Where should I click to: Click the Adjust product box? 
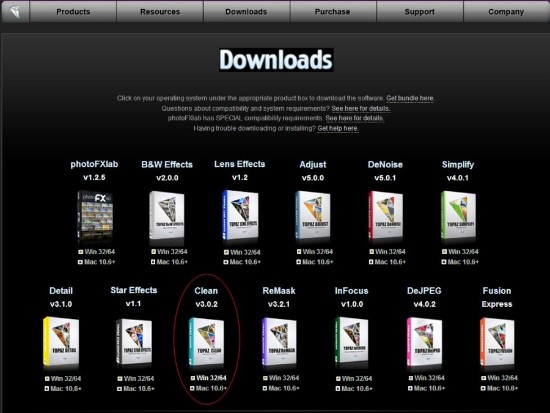tap(313, 215)
